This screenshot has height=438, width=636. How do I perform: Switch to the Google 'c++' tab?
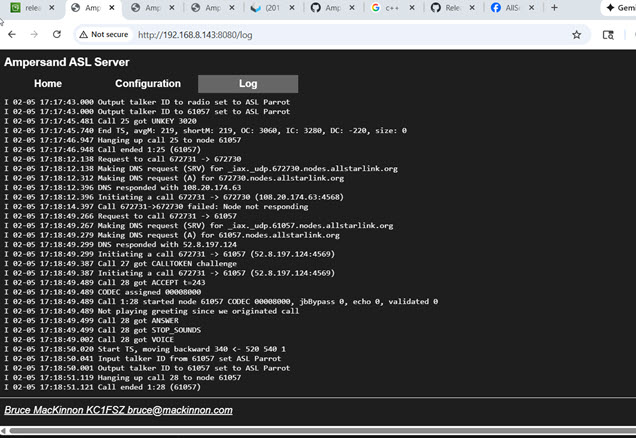click(x=392, y=8)
